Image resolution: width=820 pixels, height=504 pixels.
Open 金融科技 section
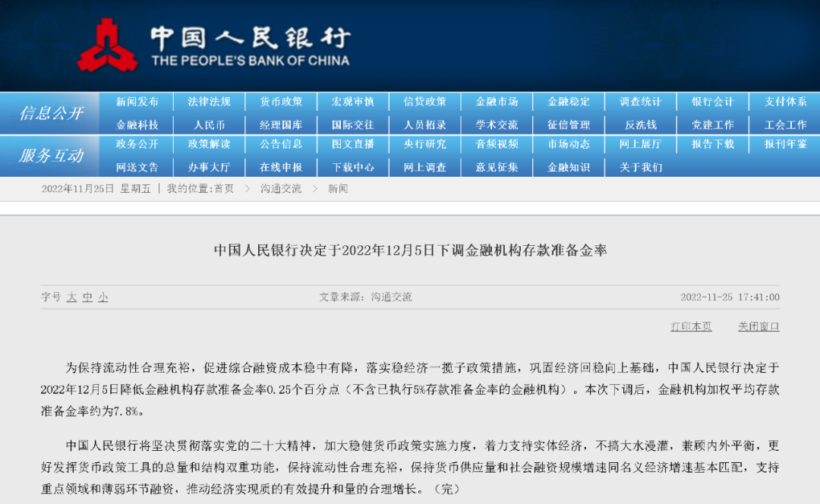137,125
